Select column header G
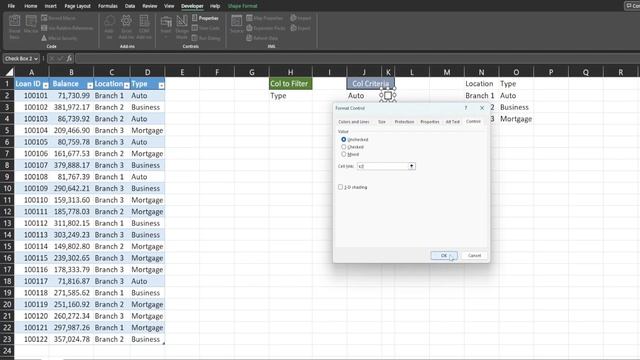Viewport: 640px width, 360px height. tap(252, 72)
